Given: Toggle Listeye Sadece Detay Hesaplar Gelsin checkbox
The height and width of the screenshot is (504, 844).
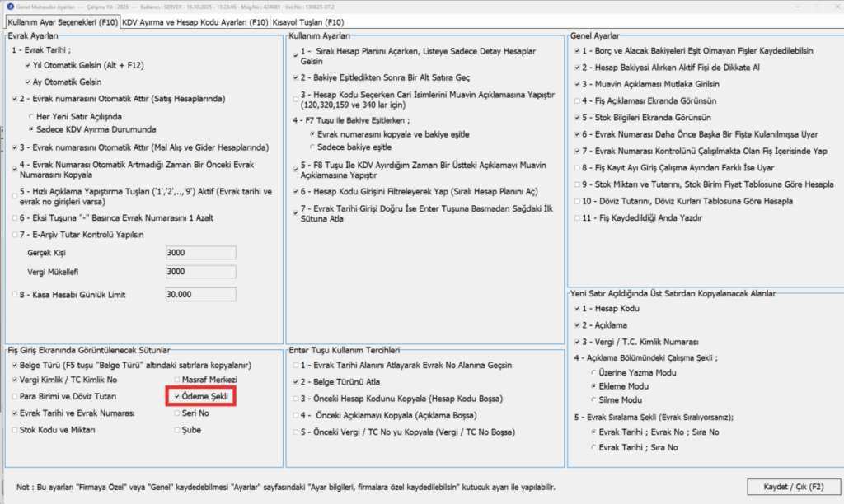Looking at the screenshot, I should (296, 55).
